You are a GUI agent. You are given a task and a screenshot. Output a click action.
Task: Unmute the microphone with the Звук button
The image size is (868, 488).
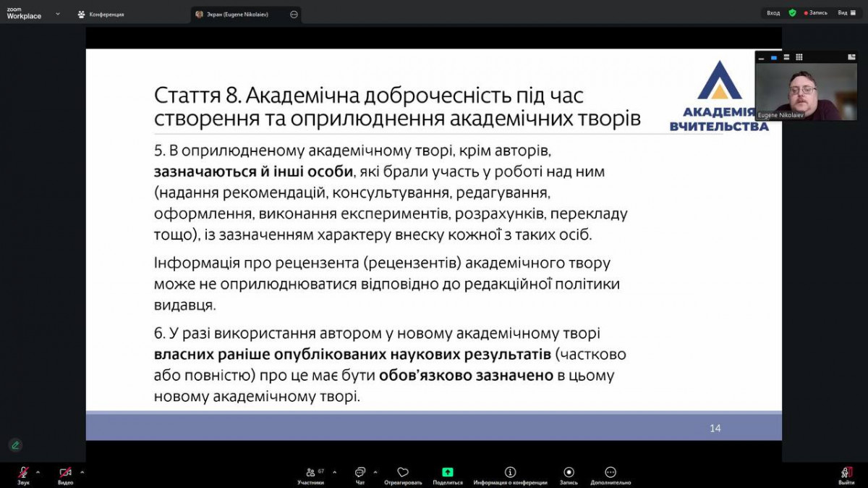(x=24, y=474)
